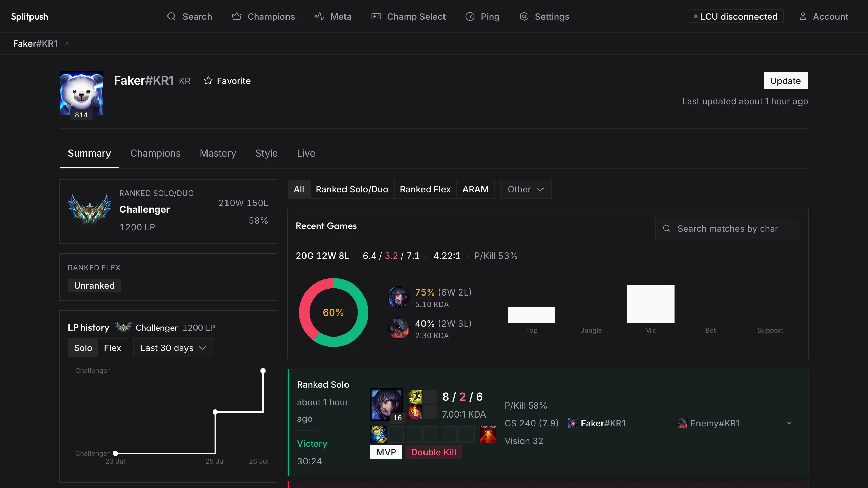This screenshot has width=868, height=488.
Task: Click the magnifier icon beside Search
Action: point(172,16)
